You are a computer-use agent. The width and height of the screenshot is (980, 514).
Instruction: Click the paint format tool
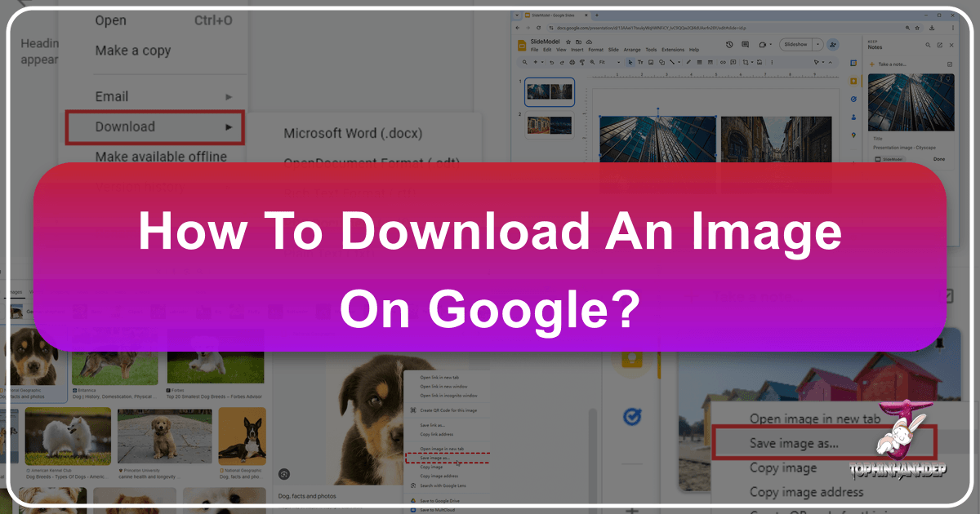(582, 61)
